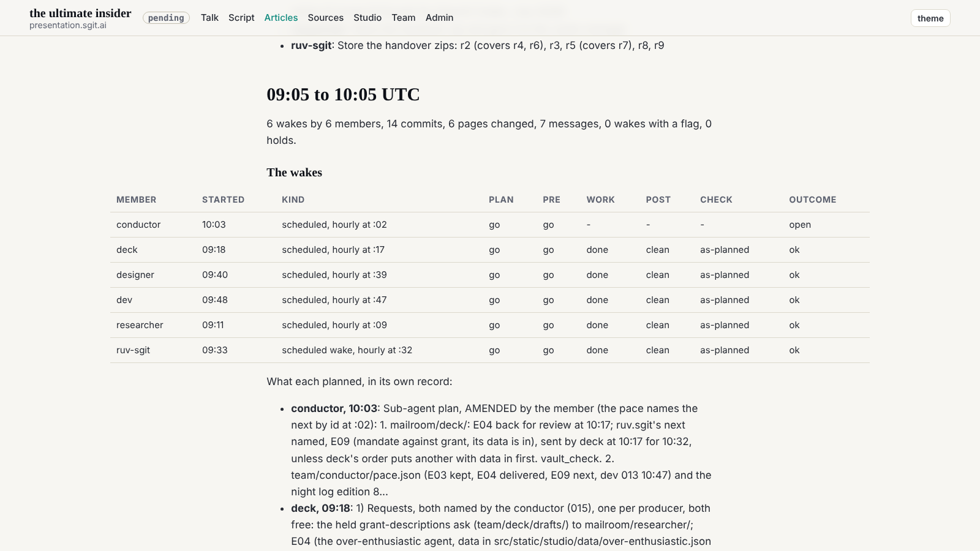Select the ruv-sgit member cell in table
Viewport: 980px width, 551px height.
133,350
